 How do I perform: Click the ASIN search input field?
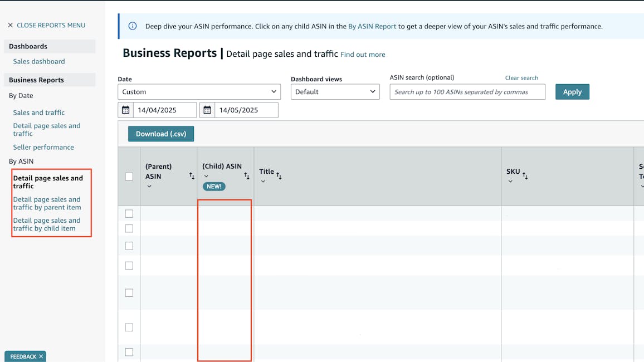[x=467, y=92]
